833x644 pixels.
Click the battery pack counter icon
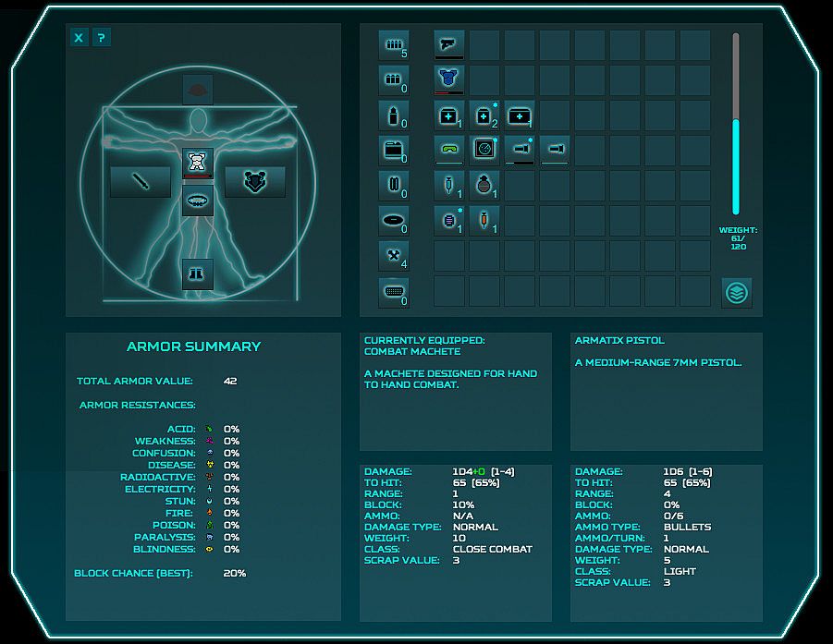394,151
